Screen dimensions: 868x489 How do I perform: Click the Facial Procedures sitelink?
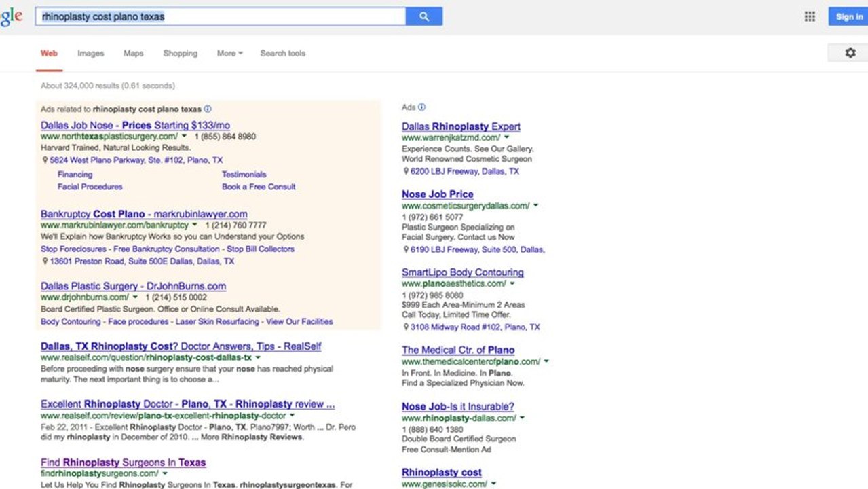click(x=90, y=187)
